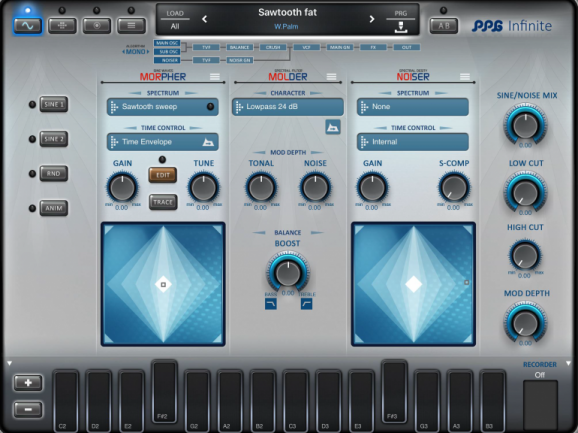This screenshot has height=433, width=578.
Task: Open Noiser Internal time control dropdown
Action: (413, 142)
